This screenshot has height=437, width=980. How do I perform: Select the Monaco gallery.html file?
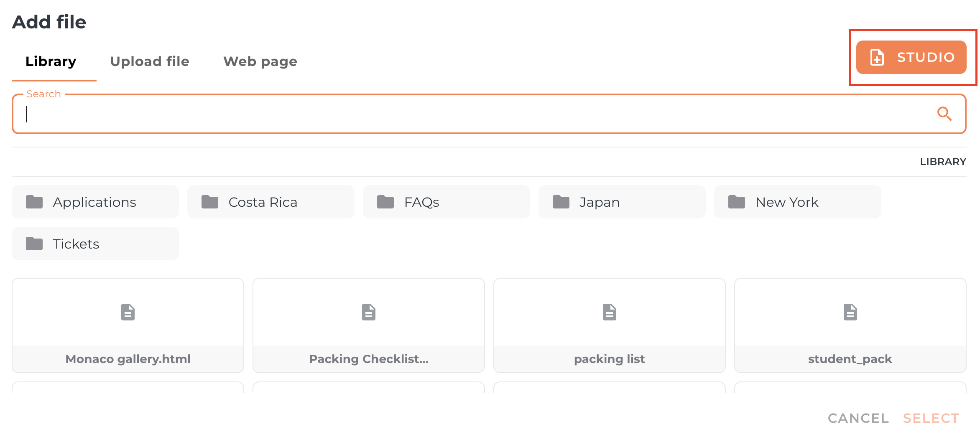pos(128,325)
